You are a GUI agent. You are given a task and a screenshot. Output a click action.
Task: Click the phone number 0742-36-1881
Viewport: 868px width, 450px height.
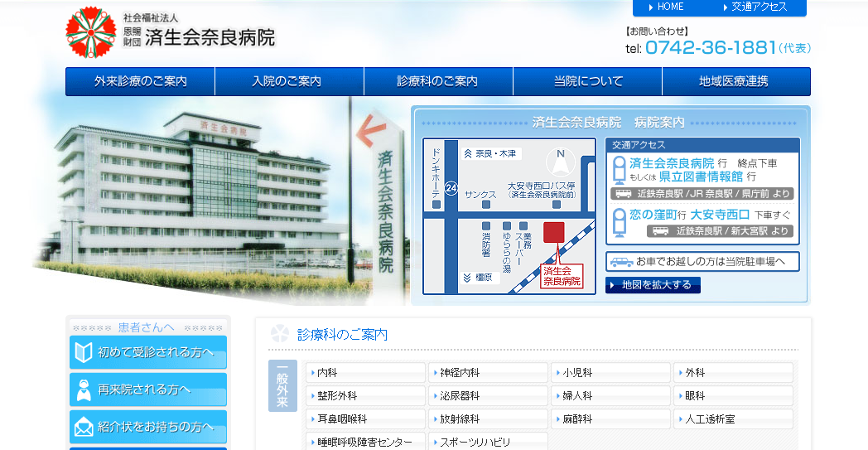point(711,48)
